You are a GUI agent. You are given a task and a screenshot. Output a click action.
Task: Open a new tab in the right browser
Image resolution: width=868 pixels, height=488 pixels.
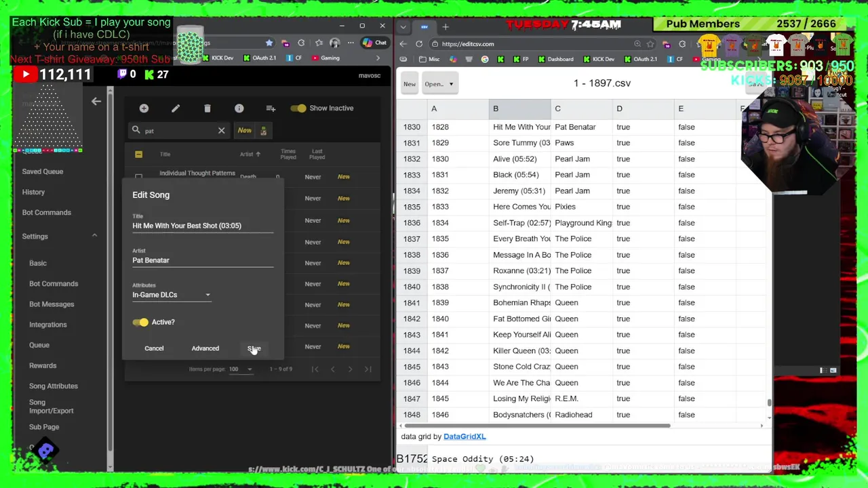coord(446,27)
